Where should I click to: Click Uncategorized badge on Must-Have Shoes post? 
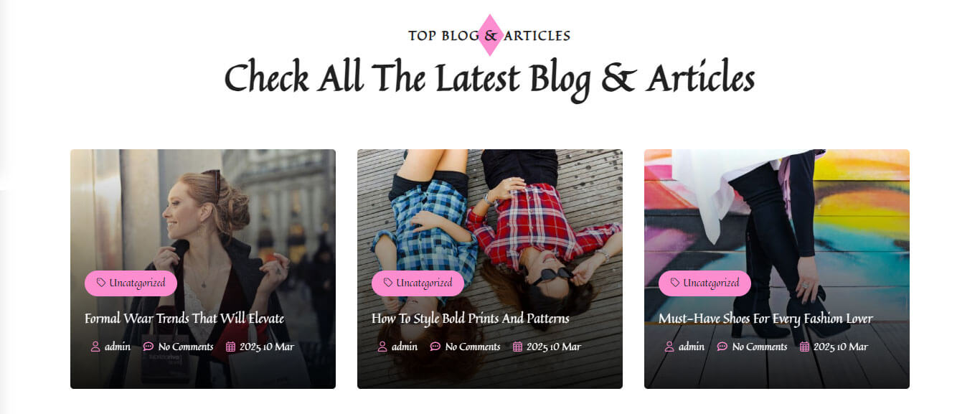pos(705,283)
